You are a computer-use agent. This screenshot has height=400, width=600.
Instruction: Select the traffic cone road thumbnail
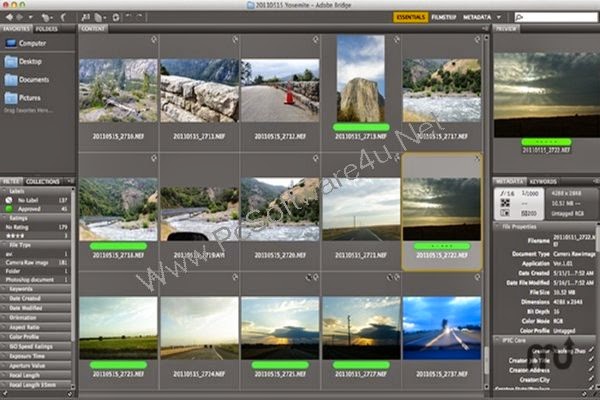click(x=280, y=90)
